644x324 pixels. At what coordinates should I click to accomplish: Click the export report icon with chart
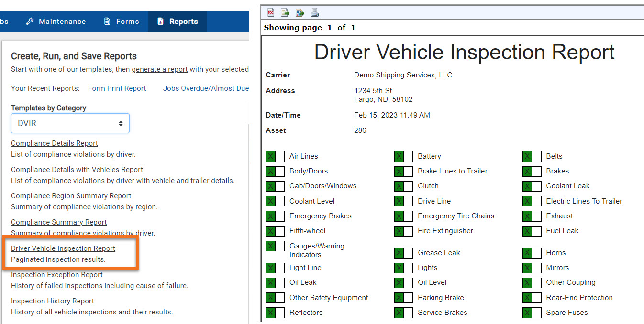(x=300, y=12)
